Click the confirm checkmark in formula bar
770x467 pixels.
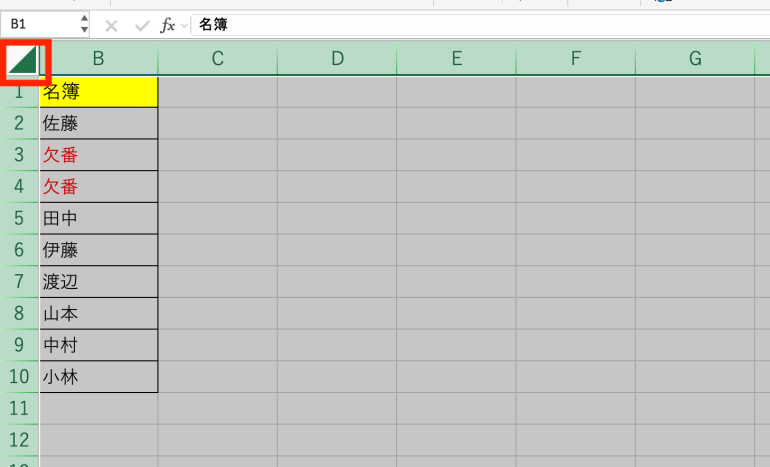pos(141,25)
